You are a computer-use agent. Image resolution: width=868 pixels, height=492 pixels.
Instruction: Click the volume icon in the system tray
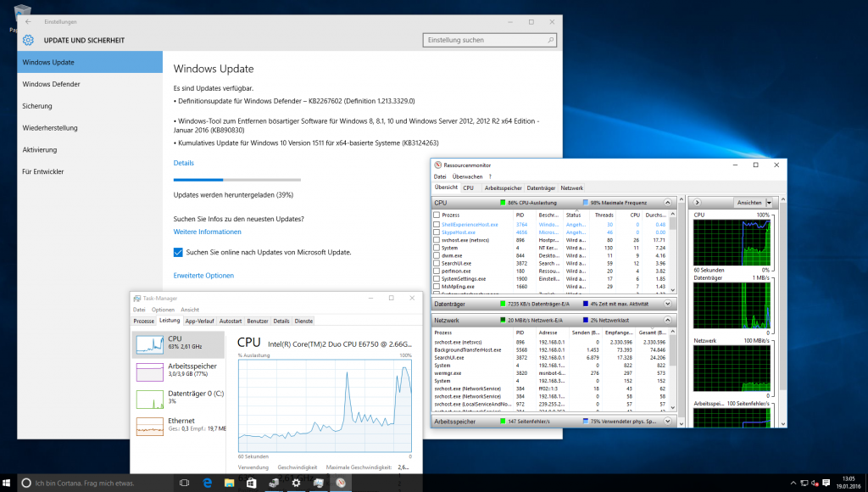tap(815, 484)
